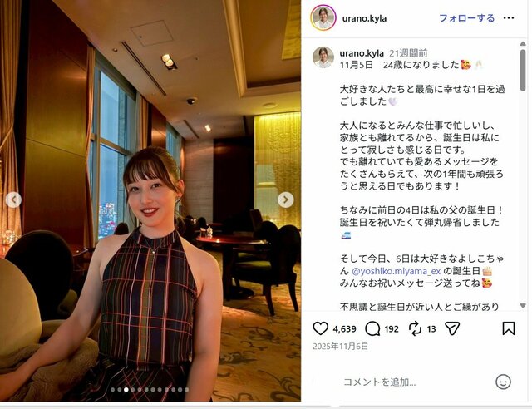Click caption scrollbar up arrow

point(523,44)
